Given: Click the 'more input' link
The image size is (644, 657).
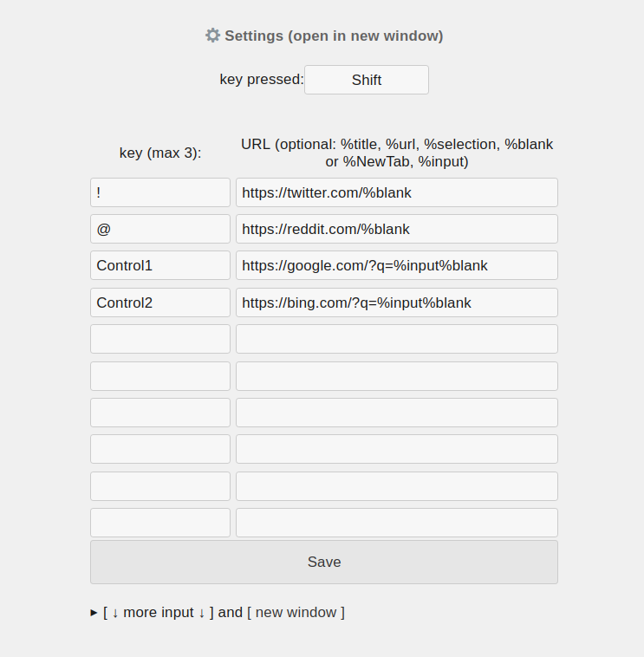Looking at the screenshot, I should 158,613.
